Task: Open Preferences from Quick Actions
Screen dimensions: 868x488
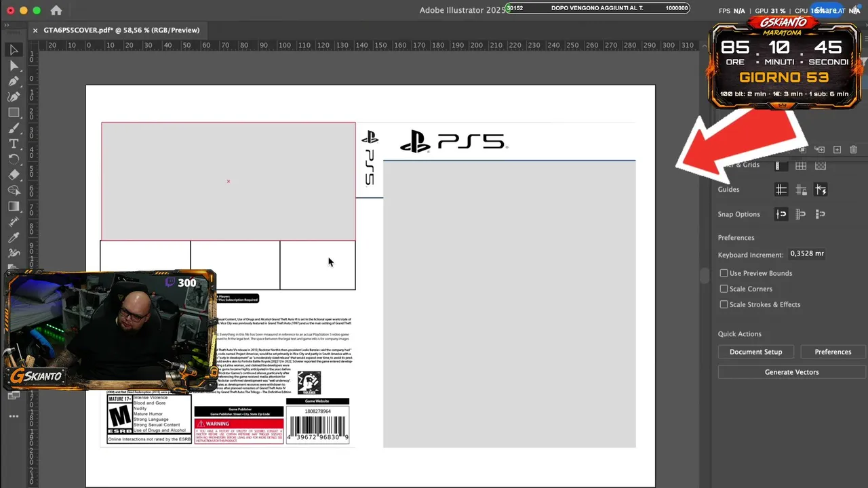Action: pos(833,352)
